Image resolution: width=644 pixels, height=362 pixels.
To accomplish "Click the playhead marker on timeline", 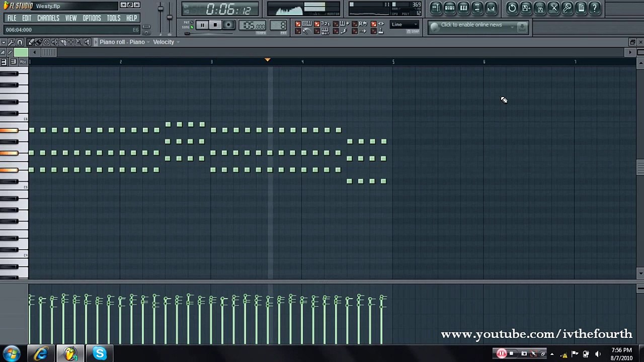I will (268, 60).
